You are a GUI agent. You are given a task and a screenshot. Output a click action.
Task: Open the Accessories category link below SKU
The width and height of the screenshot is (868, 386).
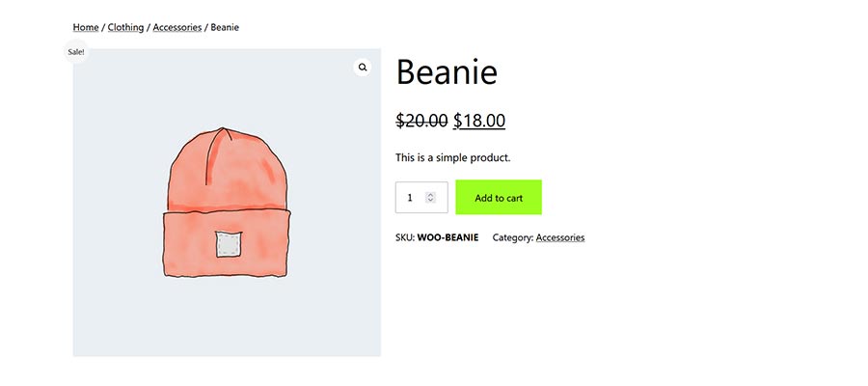(560, 237)
